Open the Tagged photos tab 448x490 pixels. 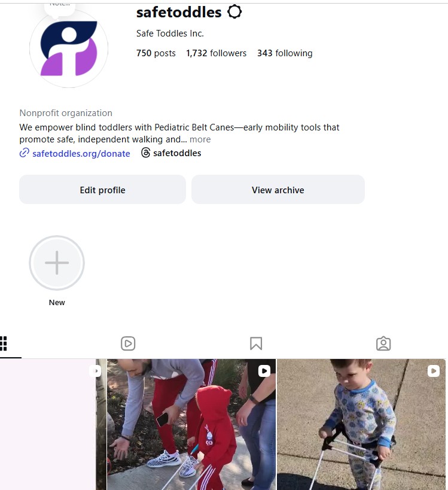(x=383, y=343)
